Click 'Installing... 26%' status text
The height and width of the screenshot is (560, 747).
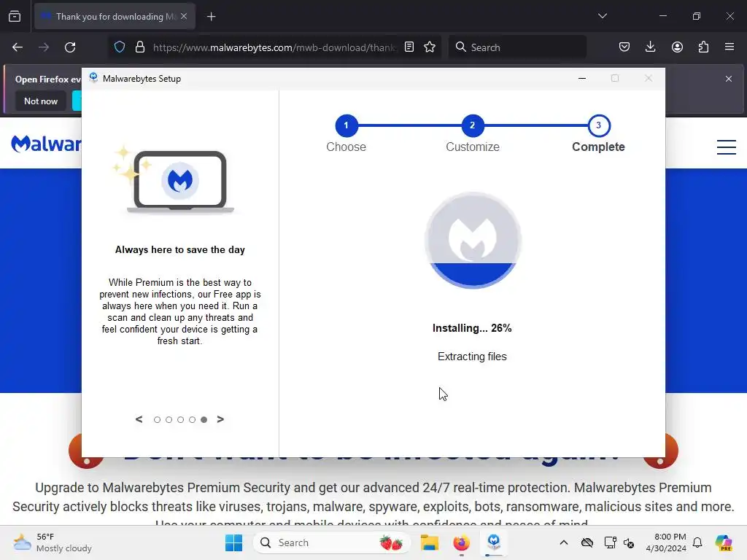[472, 328]
